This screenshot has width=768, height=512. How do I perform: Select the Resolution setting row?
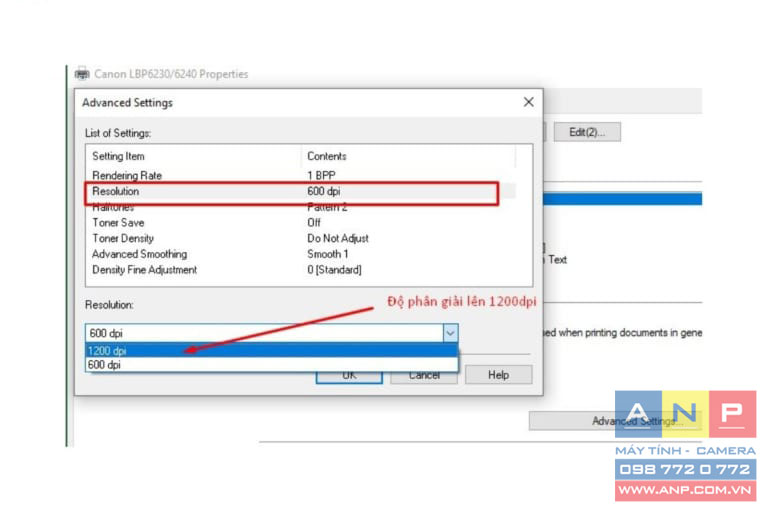(300, 191)
